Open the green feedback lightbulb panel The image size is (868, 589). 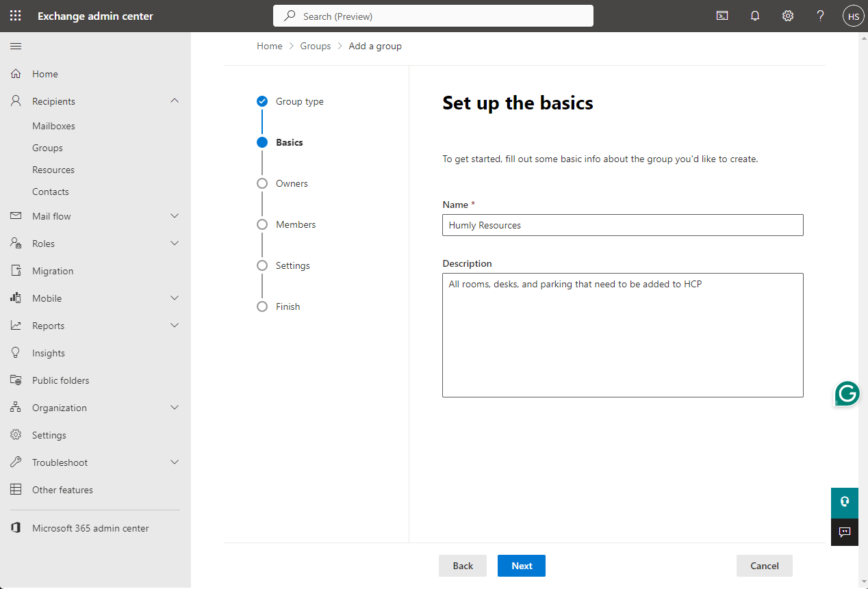point(844,502)
